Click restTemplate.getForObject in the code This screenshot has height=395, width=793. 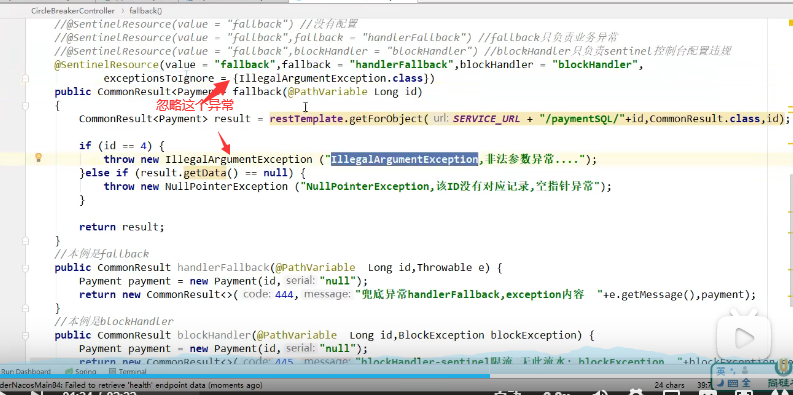click(348, 119)
